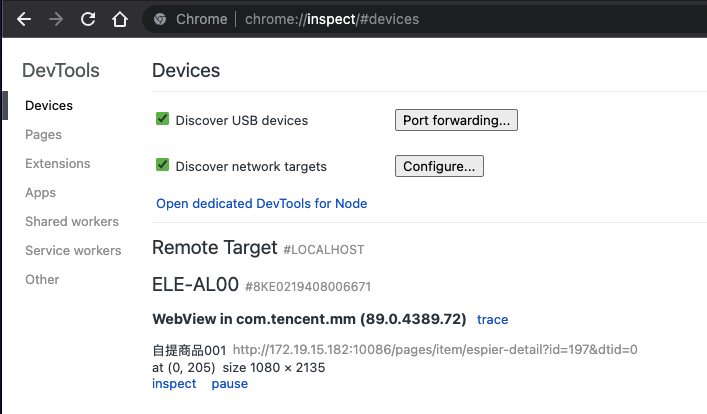Uncheck Discover network targets
This screenshot has width=707, height=414.
click(163, 166)
